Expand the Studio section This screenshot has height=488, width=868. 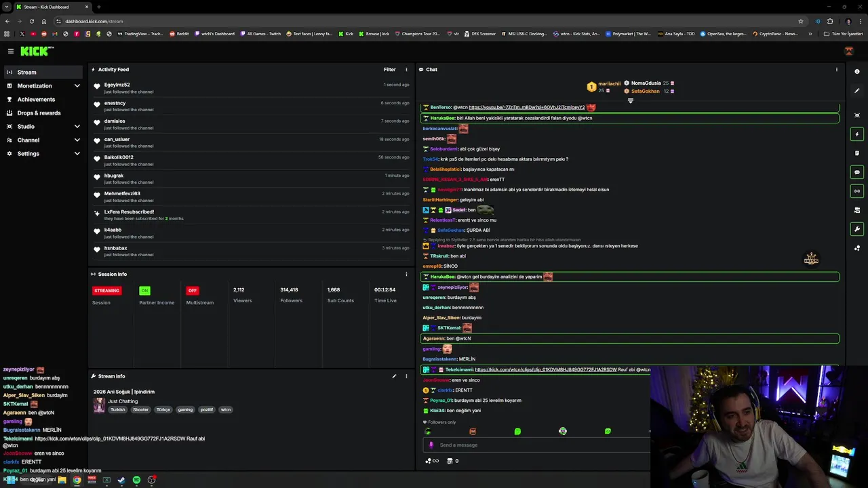tap(42, 127)
